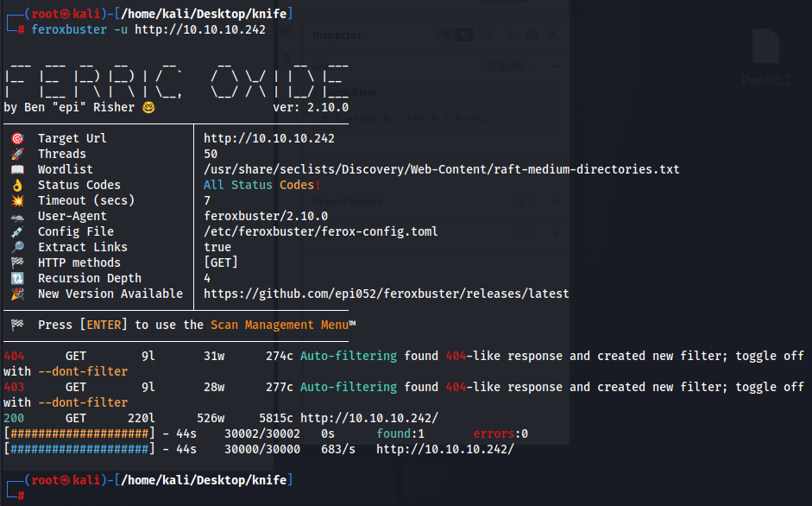Click 'Auto-filtering' on the 403 line

349,388
